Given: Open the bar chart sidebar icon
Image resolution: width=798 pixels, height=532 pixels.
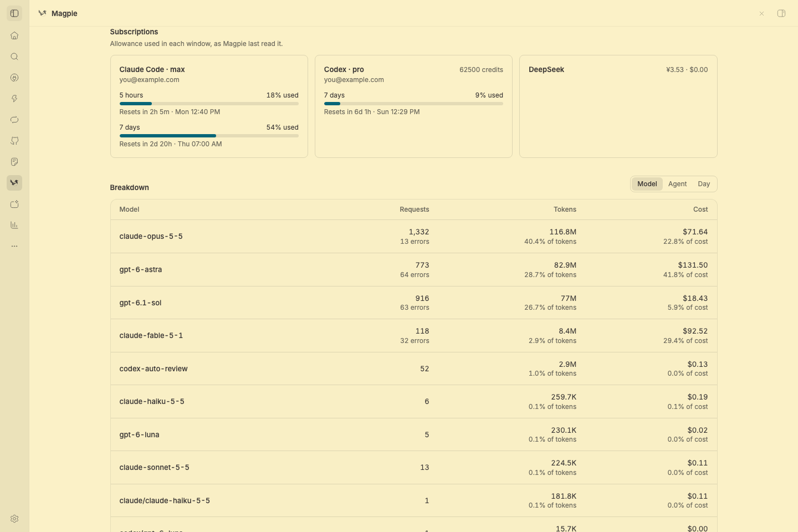Looking at the screenshot, I should coord(14,225).
